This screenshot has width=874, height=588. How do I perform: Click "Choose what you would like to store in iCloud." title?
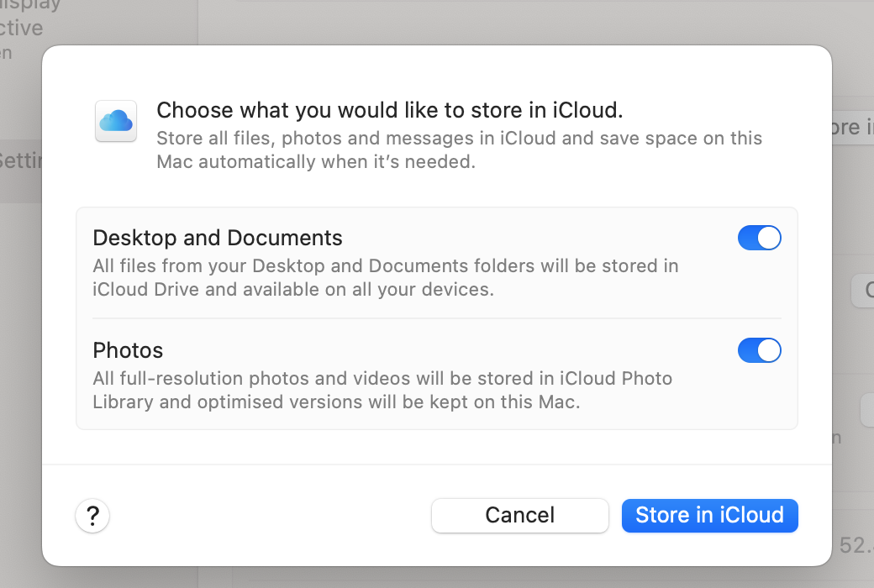(390, 110)
